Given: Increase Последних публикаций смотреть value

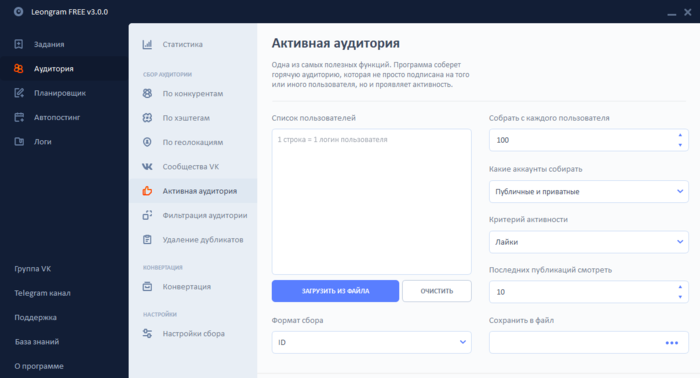Looking at the screenshot, I should point(680,287).
